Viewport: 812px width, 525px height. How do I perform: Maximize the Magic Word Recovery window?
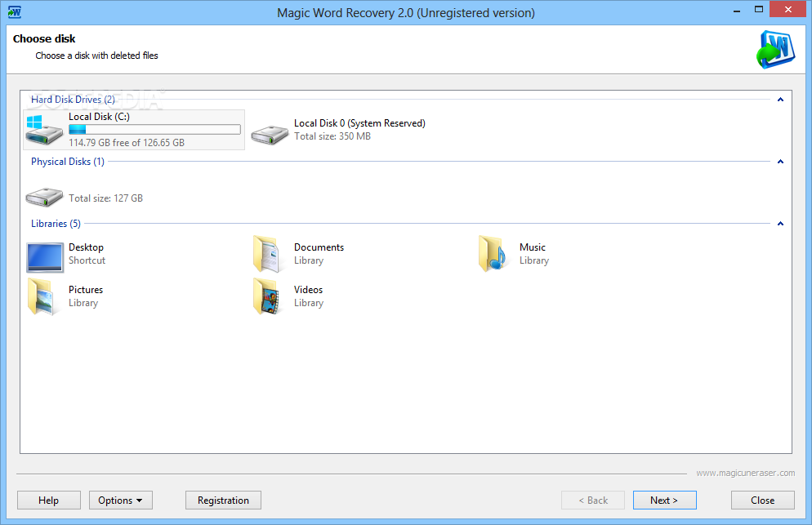759,9
